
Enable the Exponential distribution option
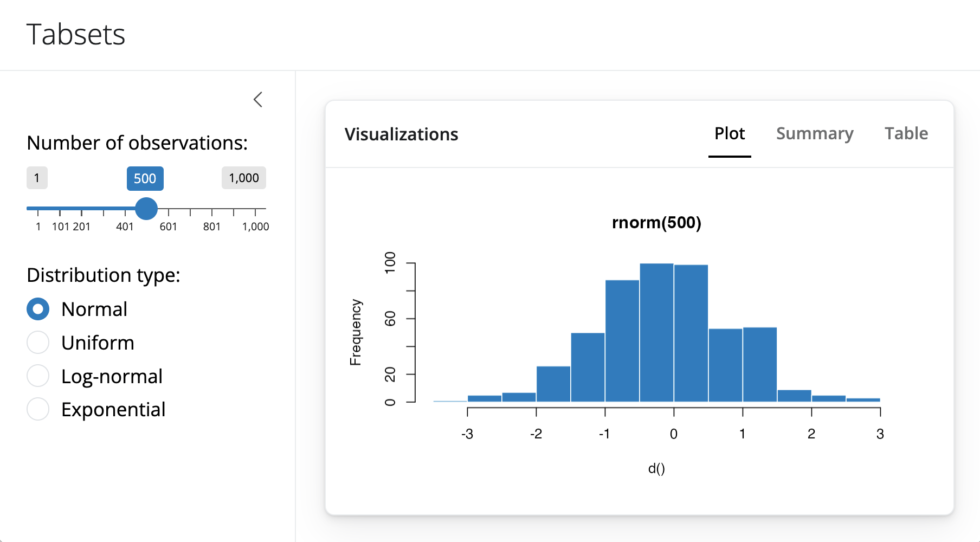pos(37,409)
